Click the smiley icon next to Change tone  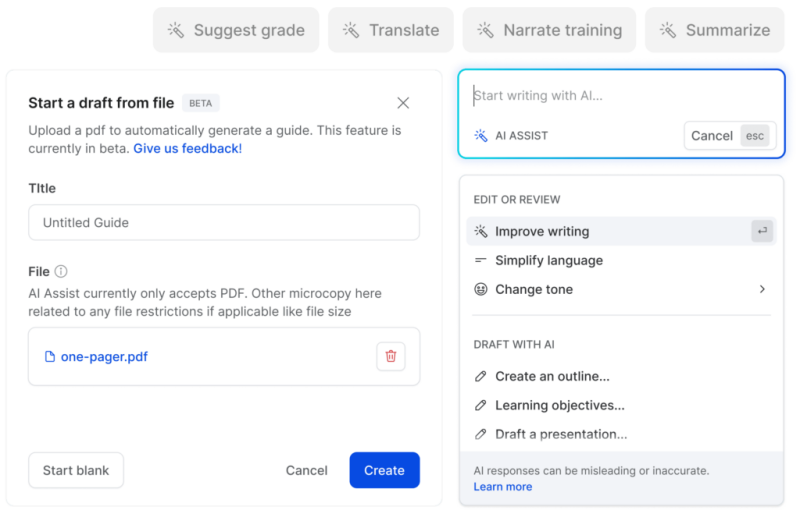pos(481,289)
